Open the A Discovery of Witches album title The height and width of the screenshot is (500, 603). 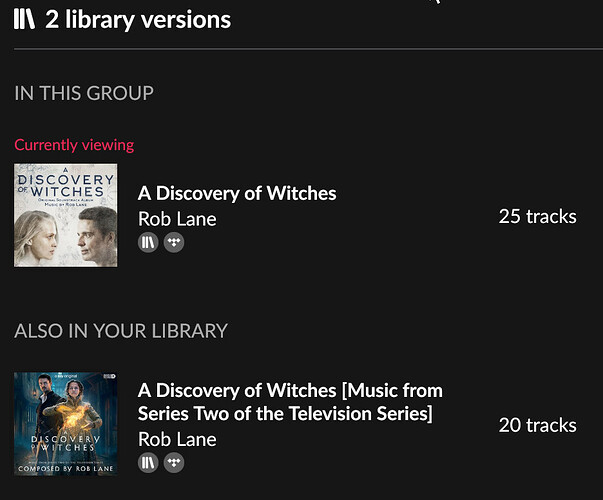coord(237,193)
